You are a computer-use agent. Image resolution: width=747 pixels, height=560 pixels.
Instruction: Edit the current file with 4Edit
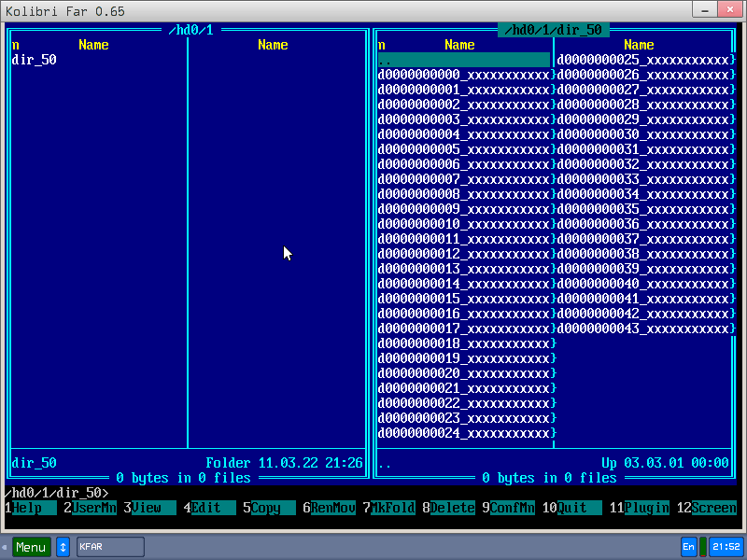[x=204, y=508]
